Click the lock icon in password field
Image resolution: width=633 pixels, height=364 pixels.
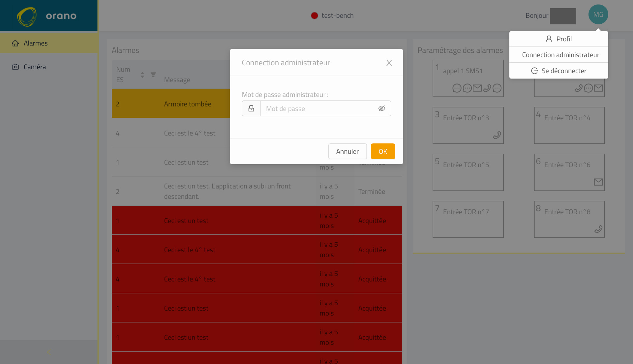(x=251, y=108)
